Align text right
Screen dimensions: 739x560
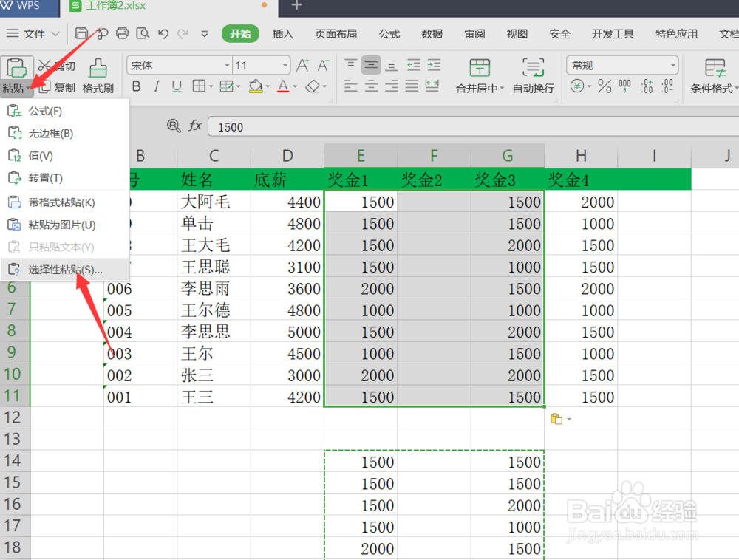[x=391, y=86]
